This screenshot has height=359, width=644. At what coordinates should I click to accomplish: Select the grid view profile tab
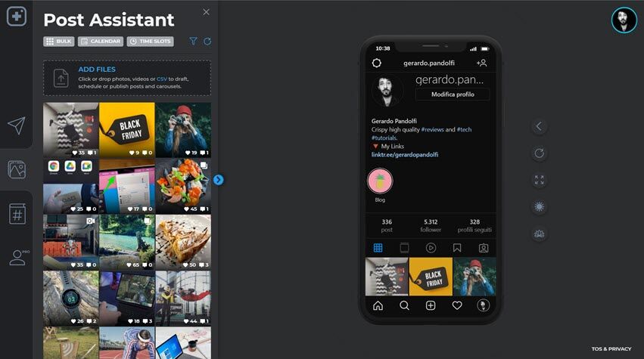click(378, 248)
